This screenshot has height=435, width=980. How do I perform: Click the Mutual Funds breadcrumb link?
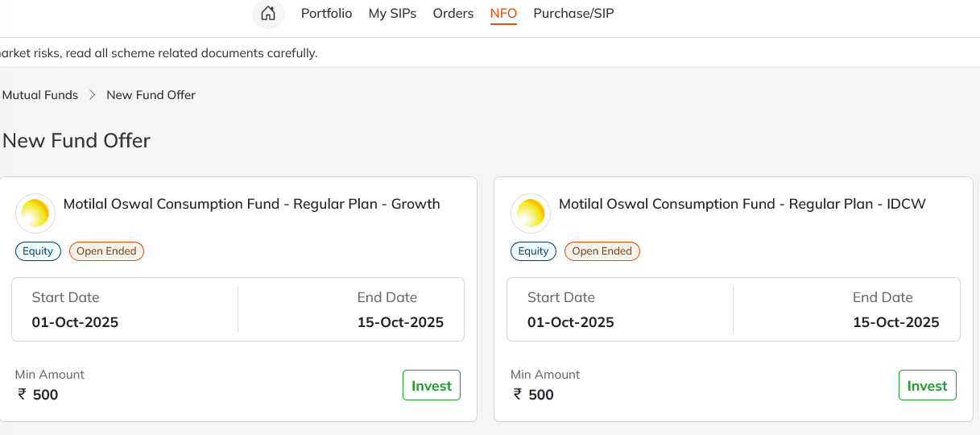tap(40, 95)
